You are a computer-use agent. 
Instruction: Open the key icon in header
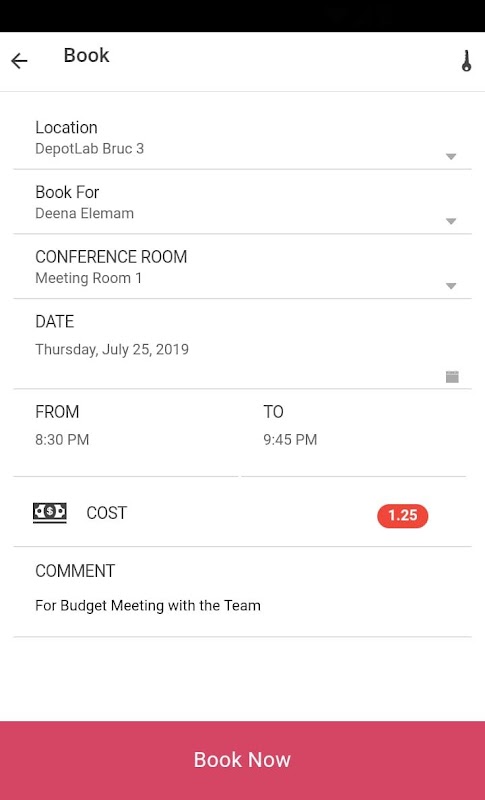click(x=466, y=61)
